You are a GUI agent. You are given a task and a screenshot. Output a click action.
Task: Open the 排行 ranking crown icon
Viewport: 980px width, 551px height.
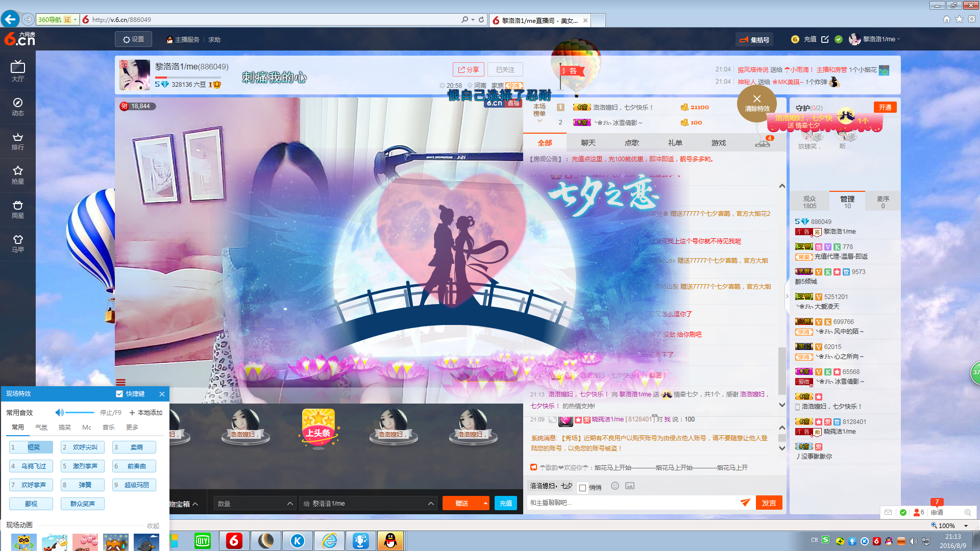[18, 141]
